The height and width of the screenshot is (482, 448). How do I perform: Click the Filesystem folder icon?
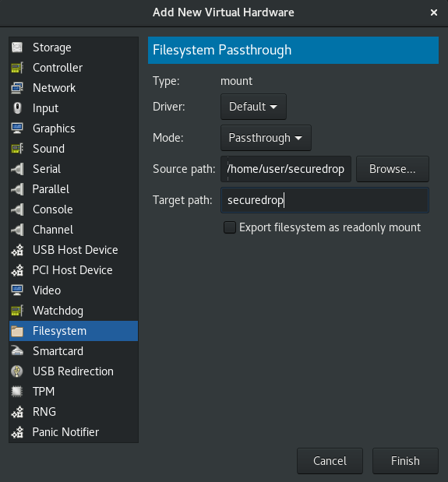click(x=17, y=331)
